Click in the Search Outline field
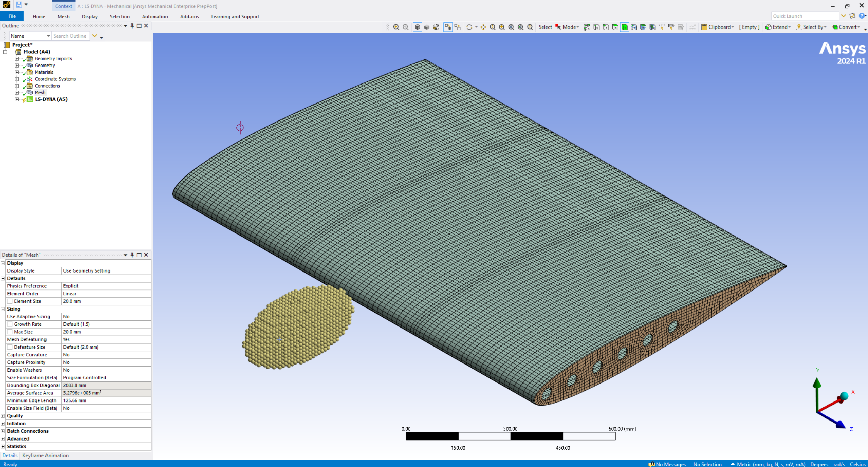This screenshot has width=868, height=467. coord(71,36)
